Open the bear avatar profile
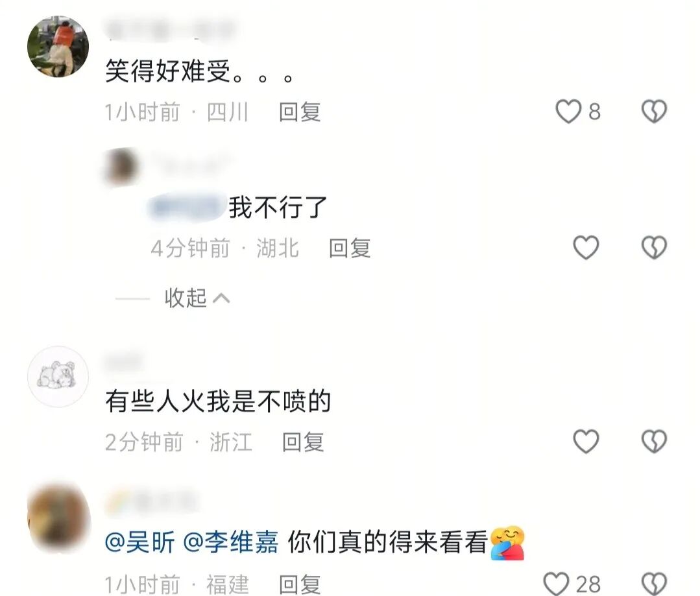Screen dimensions: 700x596 click(58, 376)
